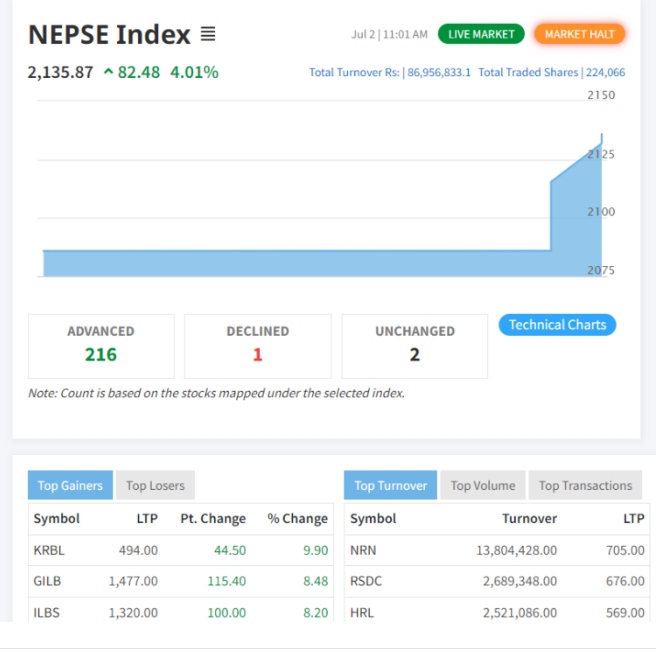The image size is (661, 653).
Task: Switch to the Top Gainers tab
Action: click(70, 486)
